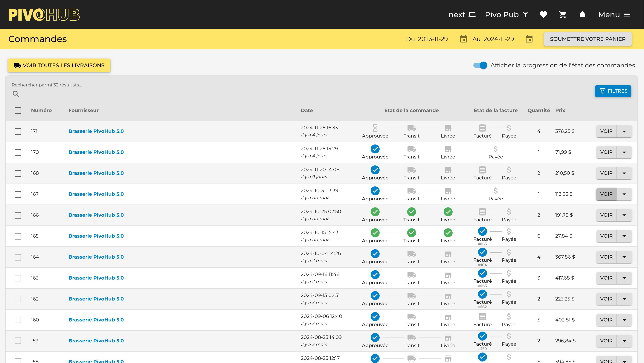Open Brasserie PivoHub 5.0 link on order 159
This screenshot has width=644, height=363.
coord(96,341)
